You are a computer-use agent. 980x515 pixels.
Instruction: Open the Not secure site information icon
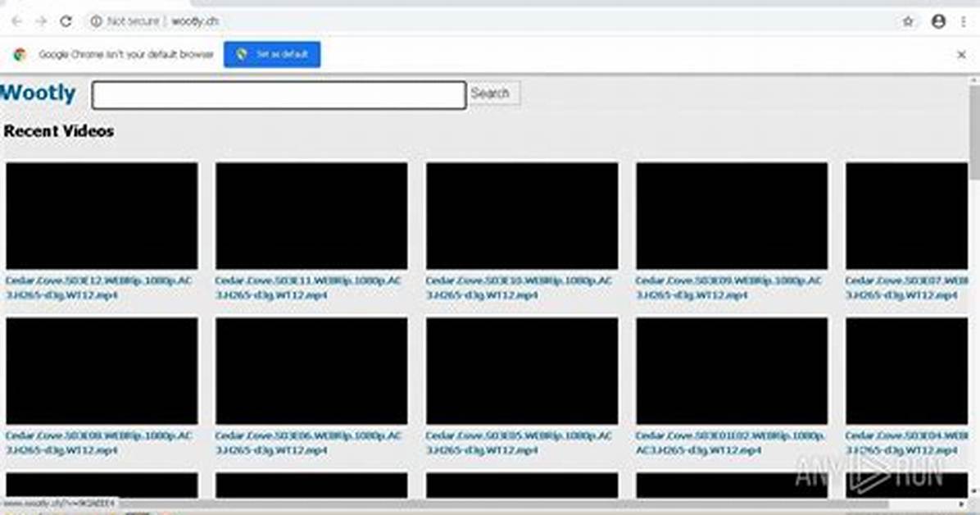[x=96, y=21]
